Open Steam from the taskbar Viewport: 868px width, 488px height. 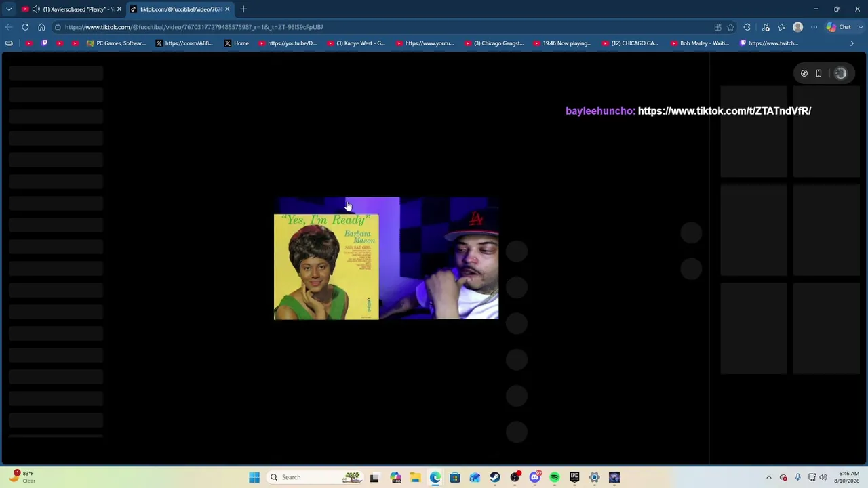point(495,477)
